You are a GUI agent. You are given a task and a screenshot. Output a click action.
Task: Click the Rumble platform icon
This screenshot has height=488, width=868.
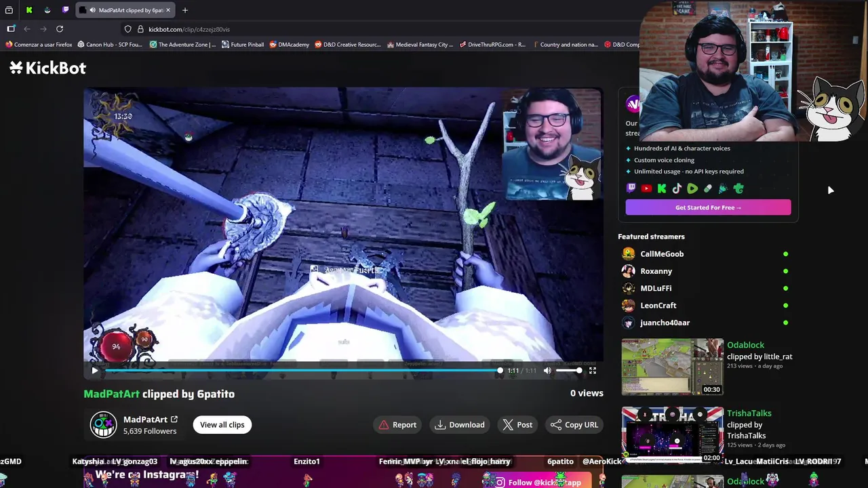tap(692, 189)
